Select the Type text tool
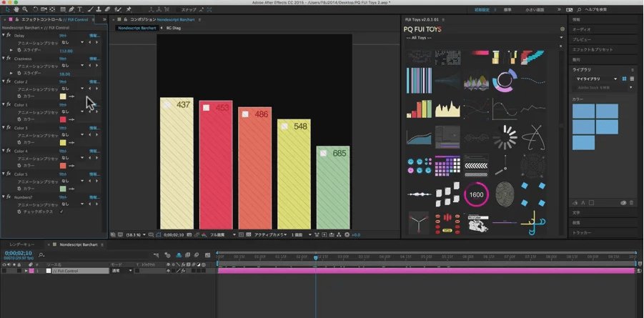Screen dimensions: 644x318 click(x=79, y=9)
